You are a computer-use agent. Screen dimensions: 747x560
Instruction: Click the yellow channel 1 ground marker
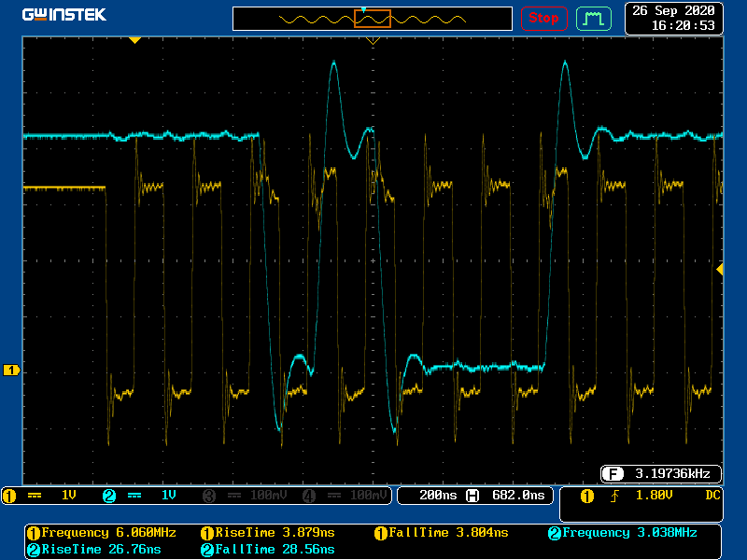[x=11, y=371]
